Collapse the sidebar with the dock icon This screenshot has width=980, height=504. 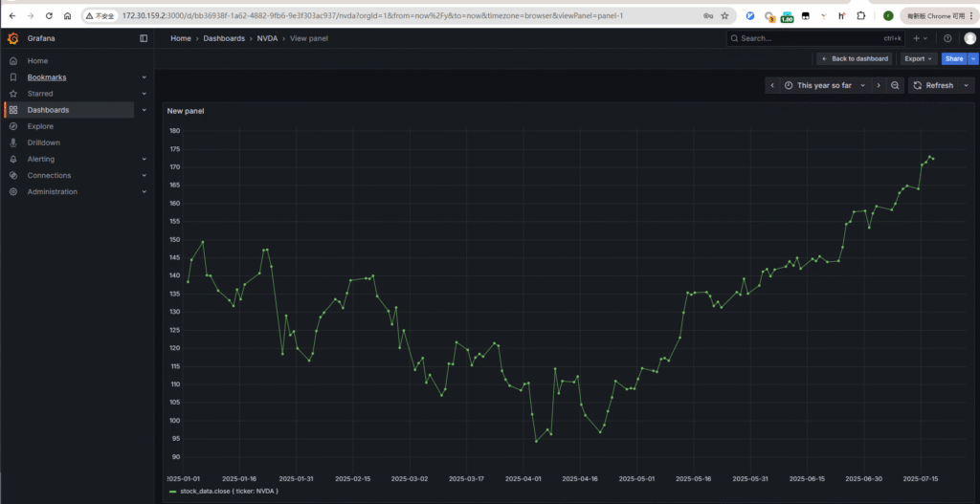coord(144,38)
